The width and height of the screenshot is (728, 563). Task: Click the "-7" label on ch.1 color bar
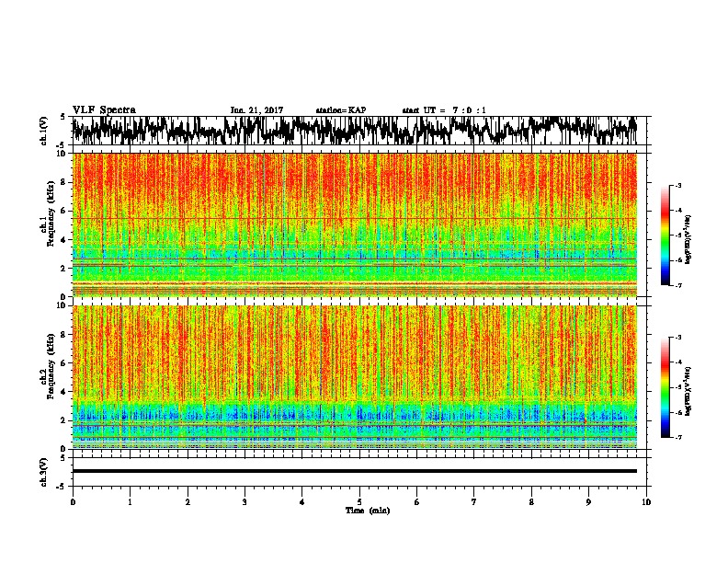tap(677, 285)
